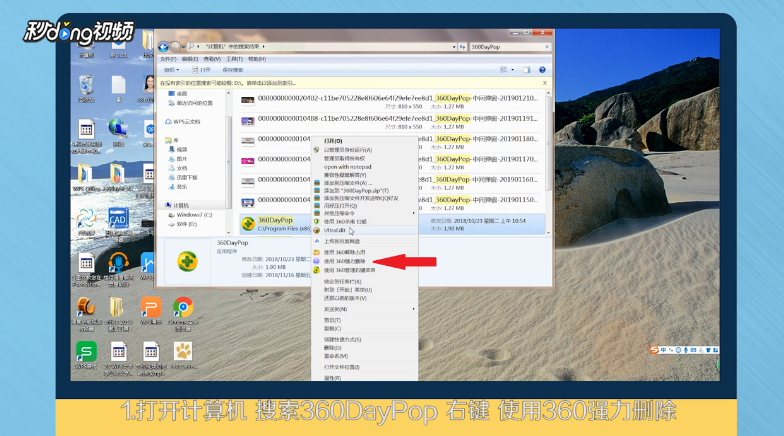Viewport: 784px width, 436px height.
Task: Click the Open (打开) toolbar button
Action: pos(202,70)
